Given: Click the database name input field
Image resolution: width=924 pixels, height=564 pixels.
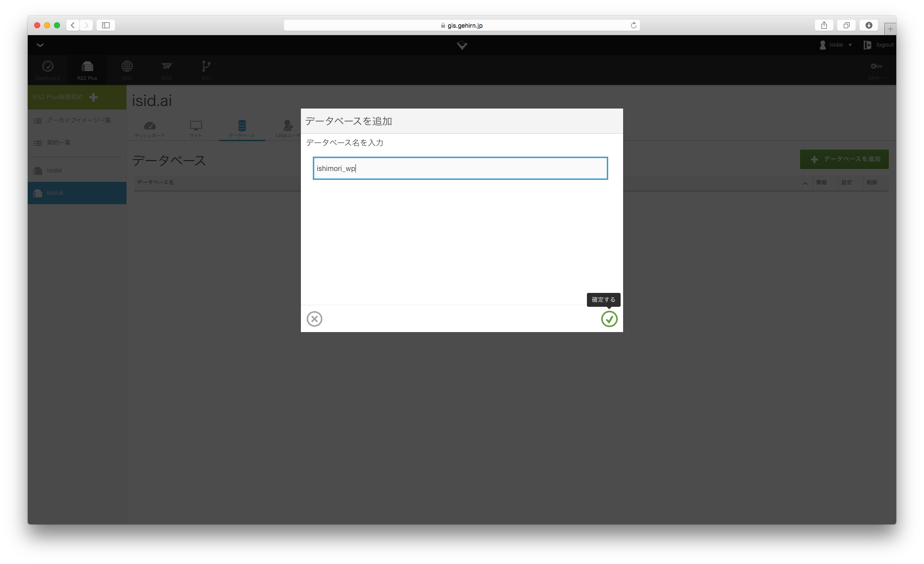Looking at the screenshot, I should 460,169.
